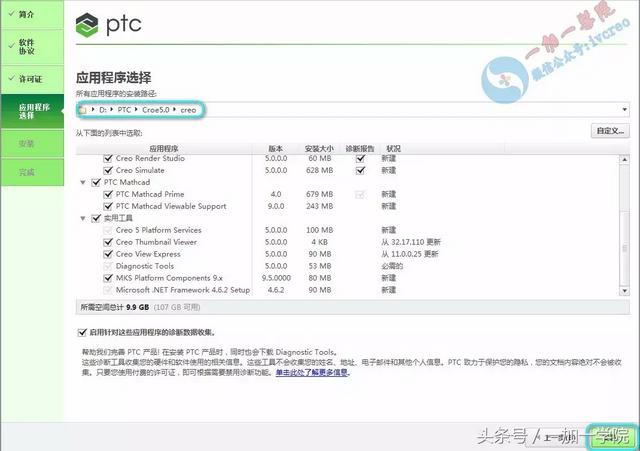Click the D: path segment
Image resolution: width=640 pixels, height=451 pixels.
[103, 110]
